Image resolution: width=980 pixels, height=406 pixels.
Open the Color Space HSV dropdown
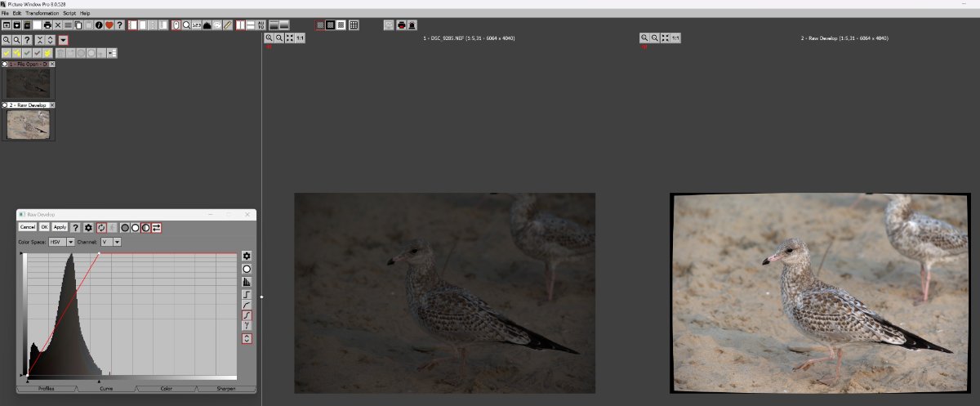(70, 242)
